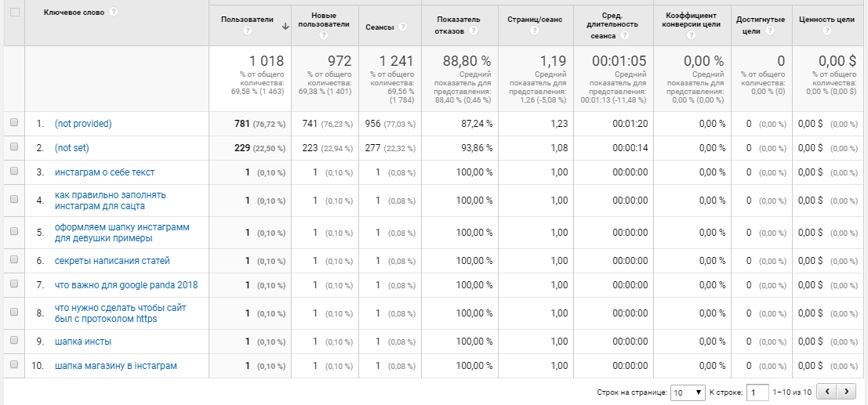Sort by Сред. длительность сеанса column header
Image resolution: width=868 pixels, height=405 pixels.
613,24
